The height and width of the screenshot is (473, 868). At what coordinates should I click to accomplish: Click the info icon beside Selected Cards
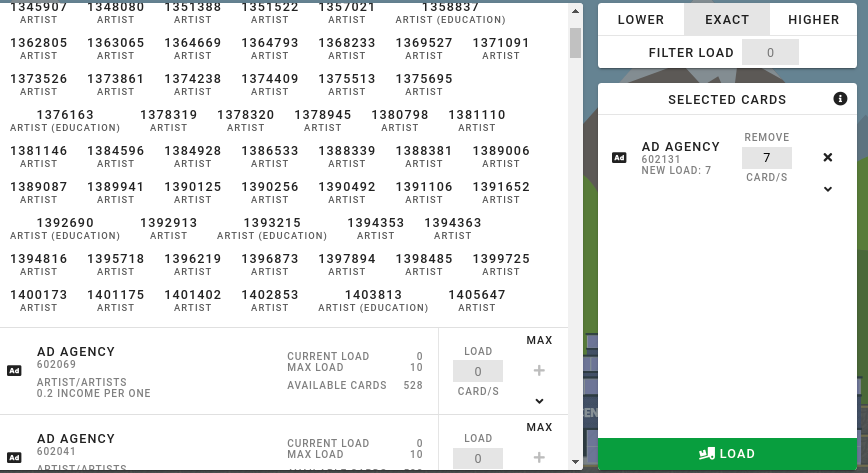(840, 99)
